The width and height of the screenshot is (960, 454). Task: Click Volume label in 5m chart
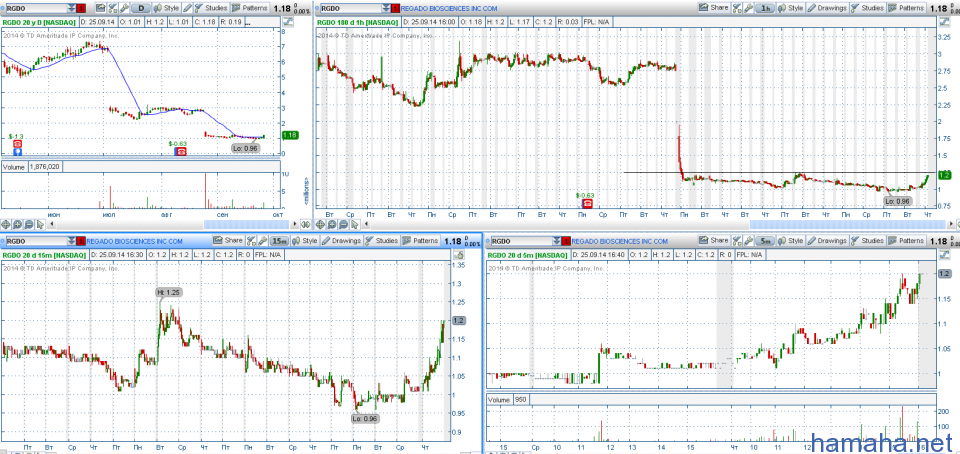498,400
